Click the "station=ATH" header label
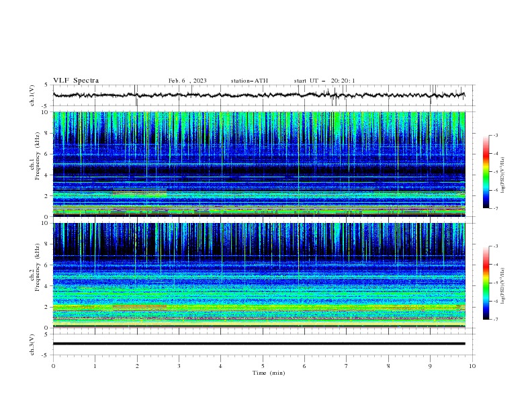The image size is (532, 411). click(x=249, y=81)
